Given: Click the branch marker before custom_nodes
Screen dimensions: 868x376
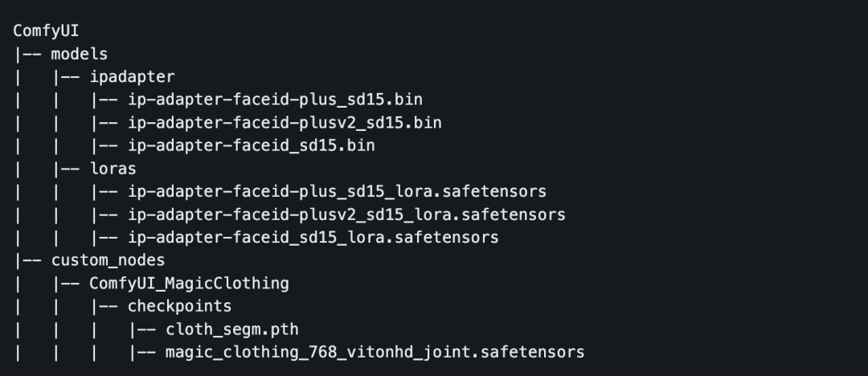Looking at the screenshot, I should (x=27, y=260).
